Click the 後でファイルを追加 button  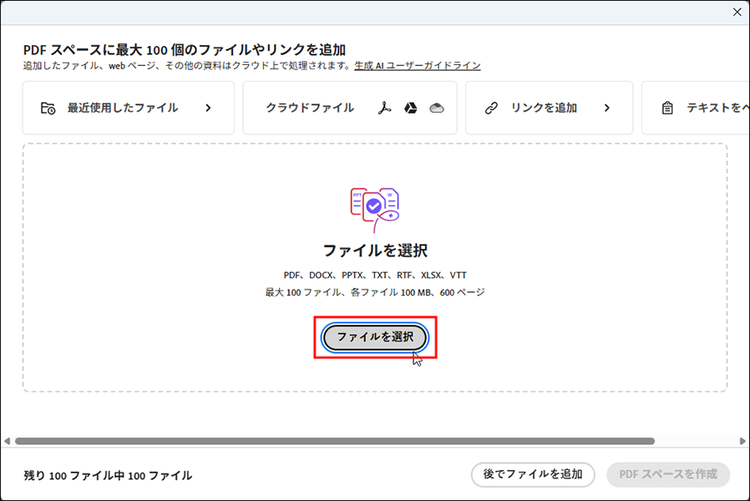pyautogui.click(x=533, y=474)
